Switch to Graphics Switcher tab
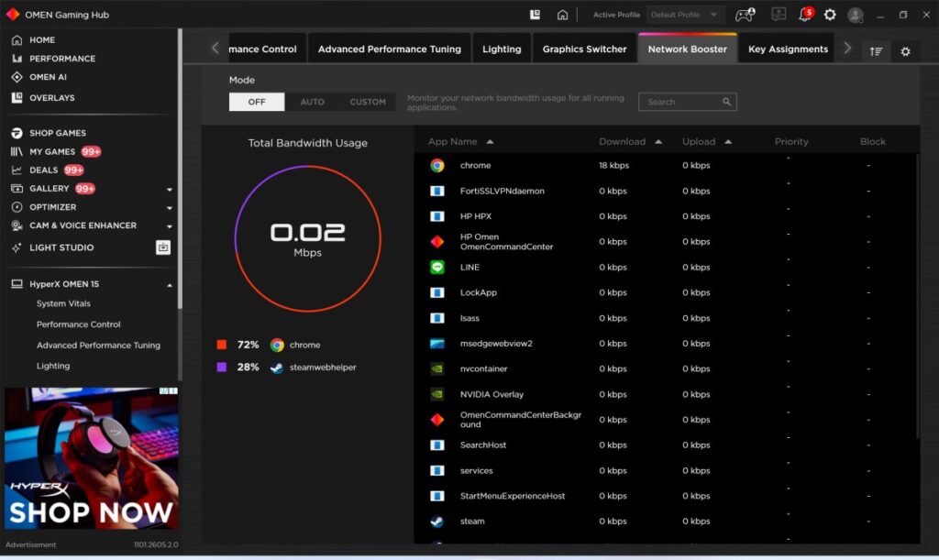 584,49
